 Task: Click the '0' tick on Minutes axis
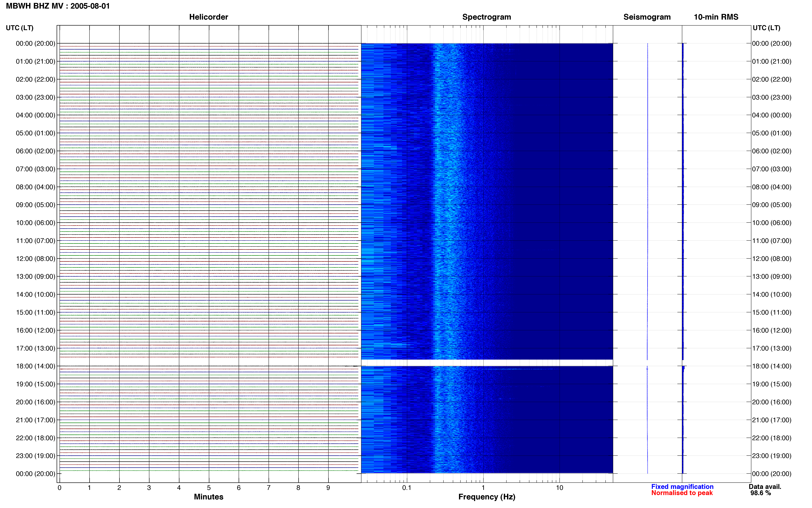coord(59,487)
